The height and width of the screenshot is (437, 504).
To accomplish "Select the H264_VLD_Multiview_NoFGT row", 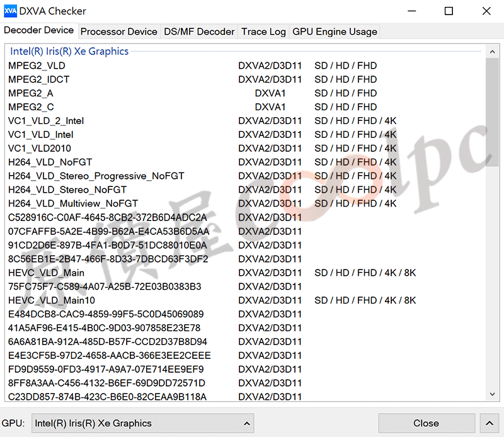I will [245, 204].
